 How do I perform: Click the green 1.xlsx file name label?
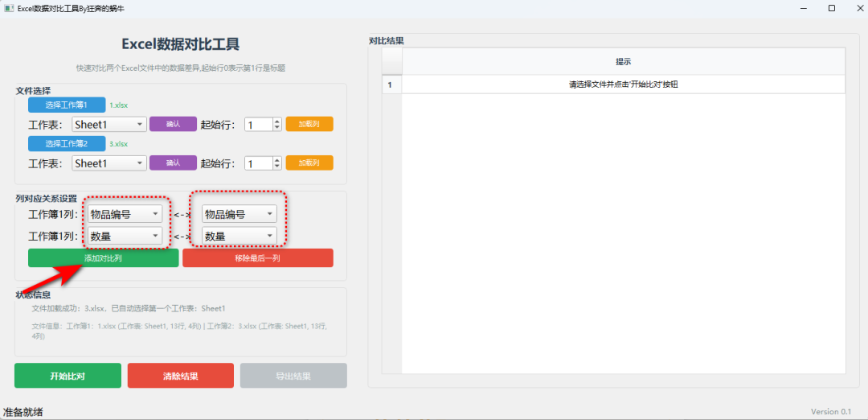point(118,105)
